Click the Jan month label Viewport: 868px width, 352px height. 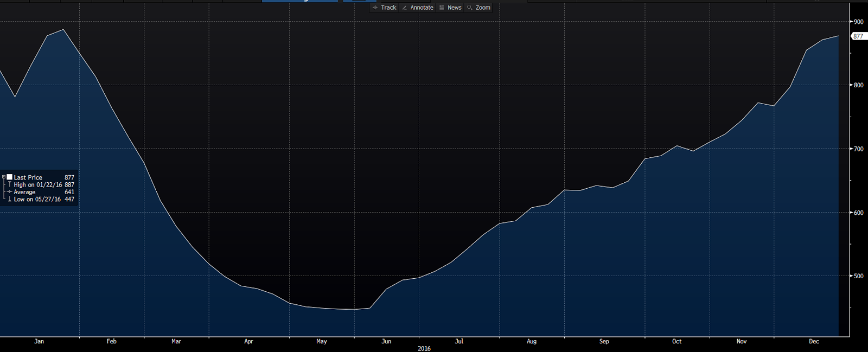coord(39,341)
